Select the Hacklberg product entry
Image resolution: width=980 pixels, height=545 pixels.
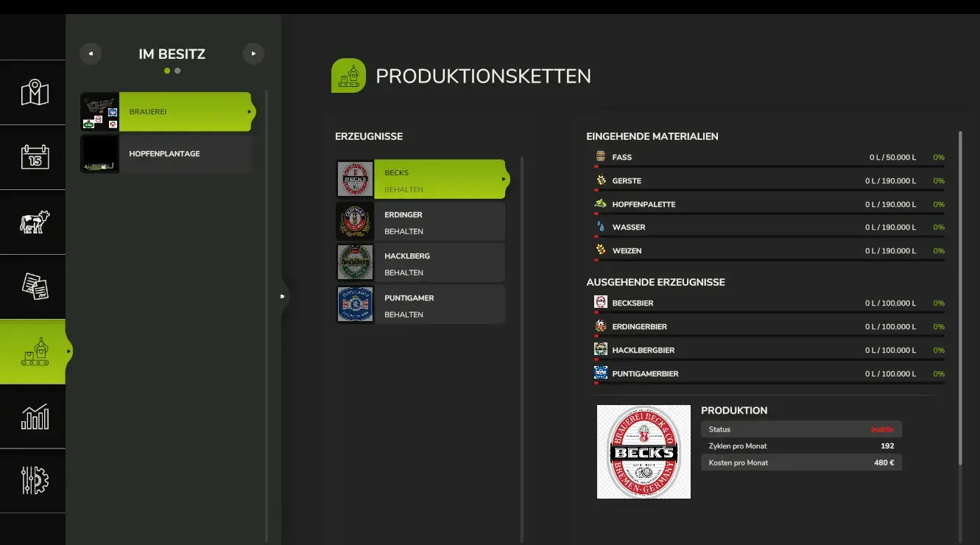[x=420, y=264]
